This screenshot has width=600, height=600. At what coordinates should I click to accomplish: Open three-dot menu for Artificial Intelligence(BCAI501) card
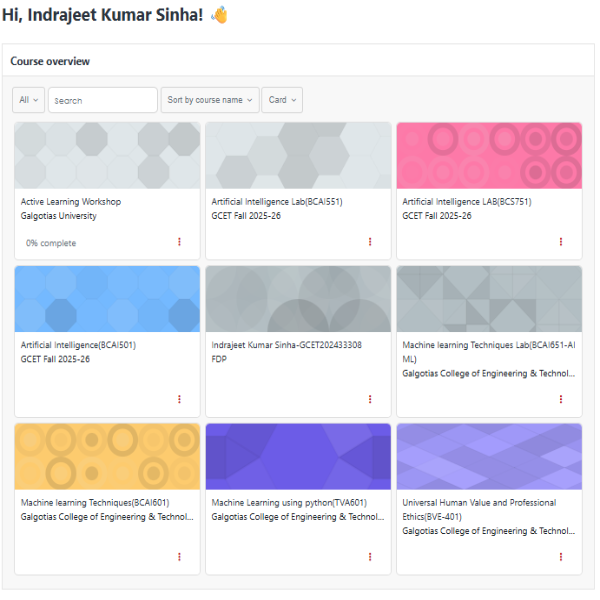[180, 399]
